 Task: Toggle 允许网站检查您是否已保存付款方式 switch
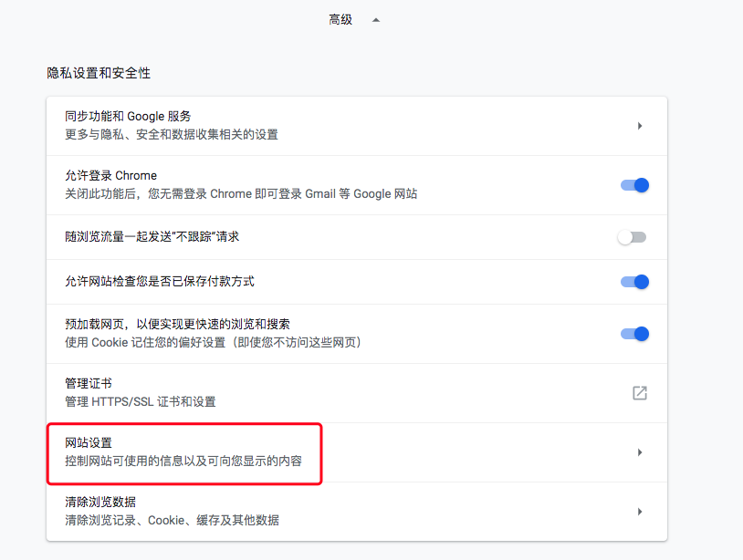coord(634,282)
